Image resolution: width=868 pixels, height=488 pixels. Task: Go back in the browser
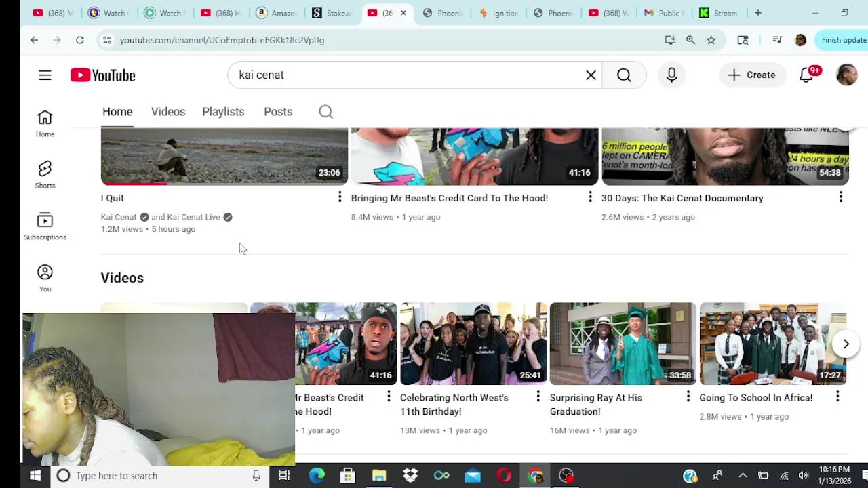pos(34,40)
